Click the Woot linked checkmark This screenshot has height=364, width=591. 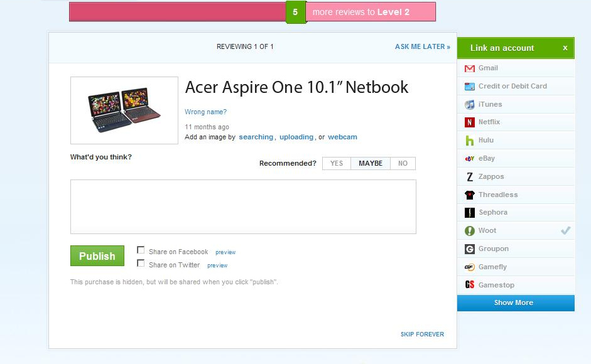tap(565, 230)
